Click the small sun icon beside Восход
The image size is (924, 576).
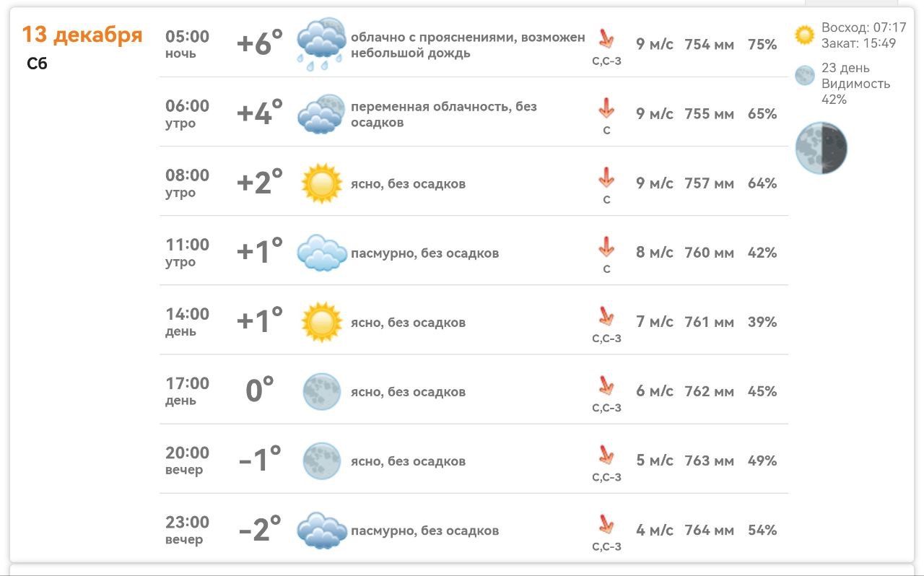point(804,35)
